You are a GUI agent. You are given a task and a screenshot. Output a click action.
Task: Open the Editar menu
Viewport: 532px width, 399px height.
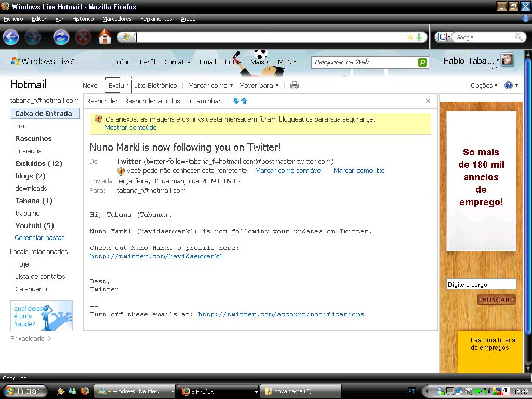(x=39, y=19)
